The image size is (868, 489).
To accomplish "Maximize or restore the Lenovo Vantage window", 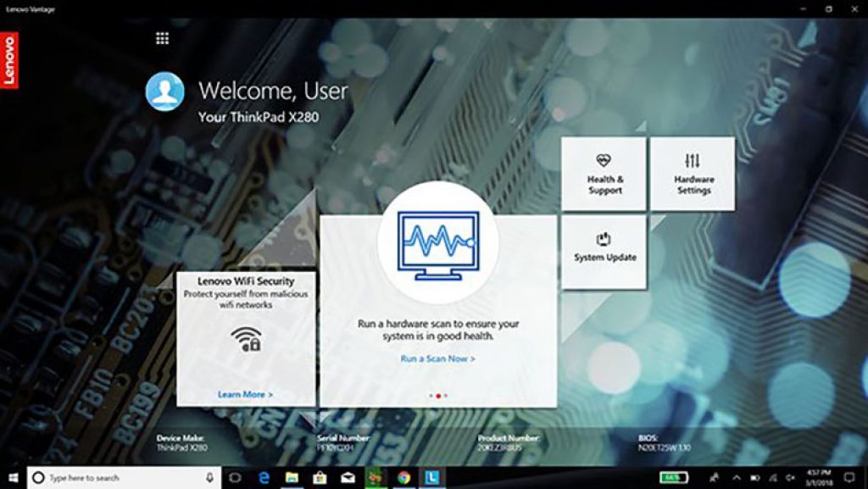I will tap(829, 9).
